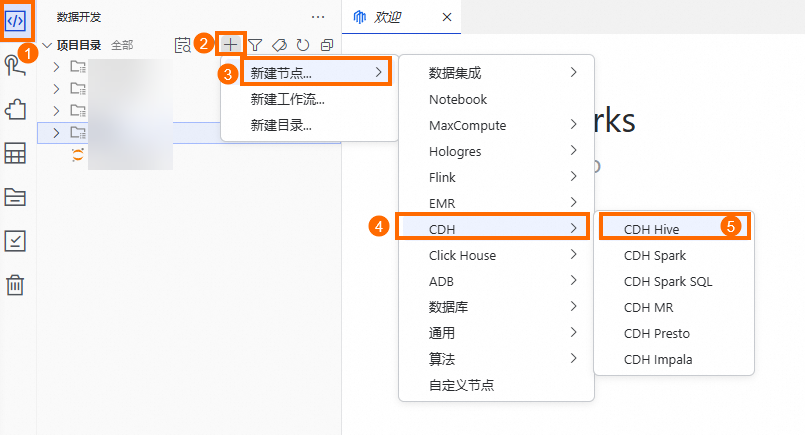Create a CDH Spark node
Screen dimensions: 805x435
pyautogui.click(x=674, y=255)
